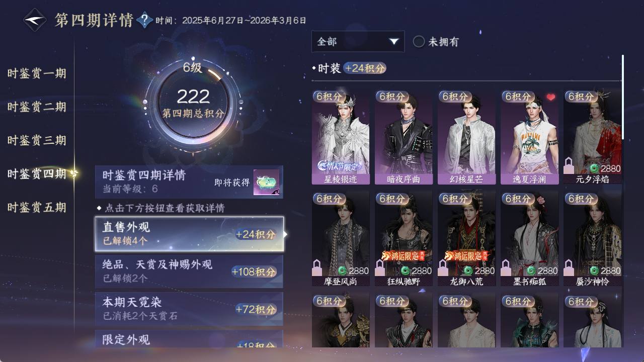Select the 时鉴赏三期 tab
Image resolution: width=644 pixels, height=362 pixels.
[37, 140]
